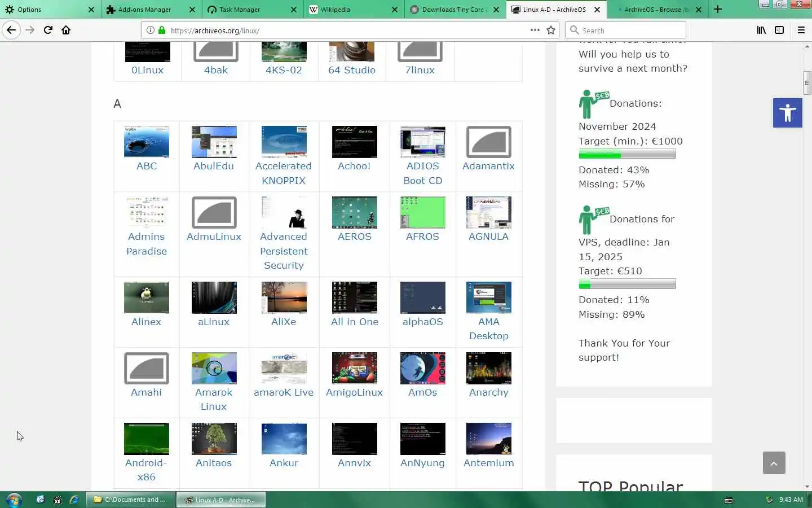Open the AmOs link
The height and width of the screenshot is (508, 812).
pos(423,392)
